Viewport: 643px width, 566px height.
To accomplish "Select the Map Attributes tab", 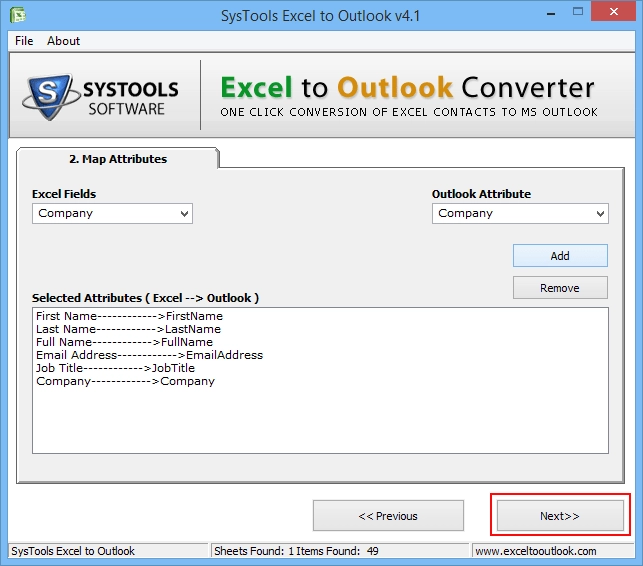I will 118,159.
